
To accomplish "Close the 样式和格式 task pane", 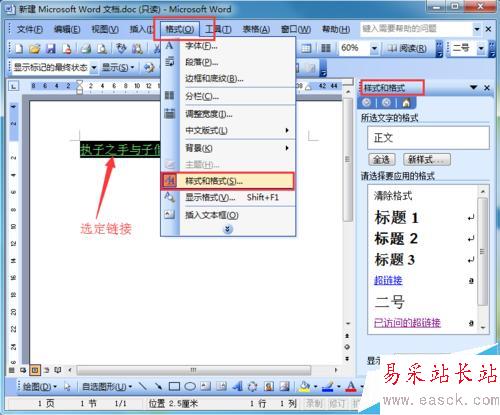I will click(x=487, y=88).
